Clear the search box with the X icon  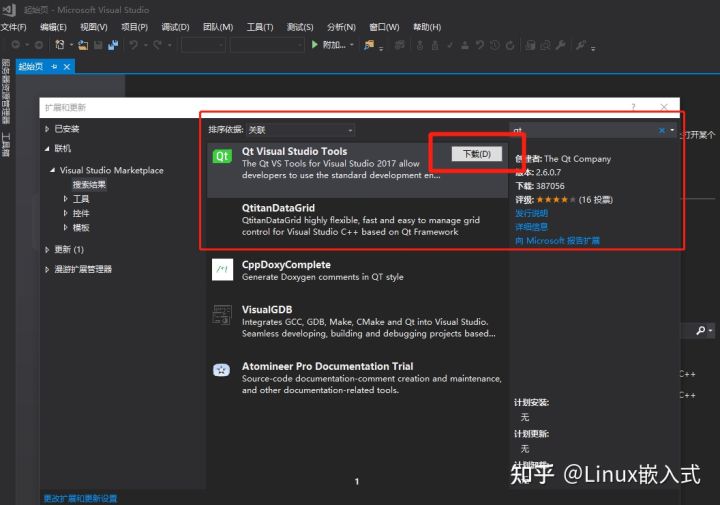tap(661, 130)
